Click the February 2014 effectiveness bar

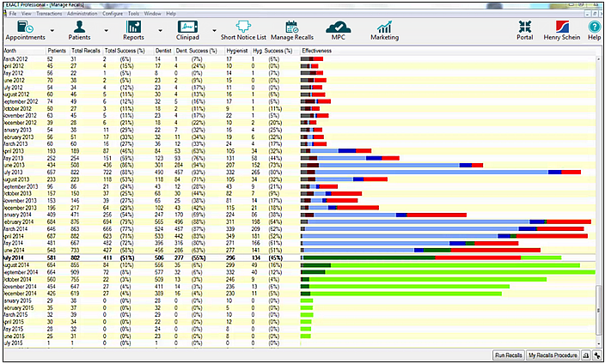coord(446,221)
